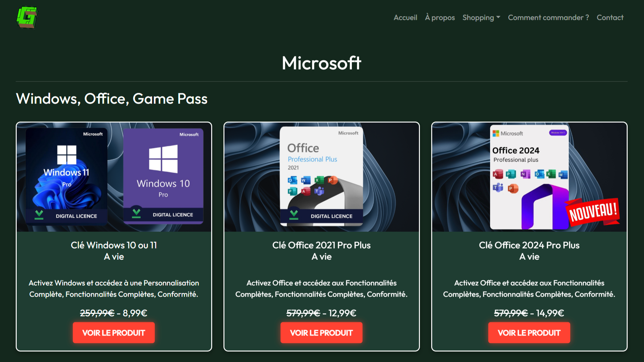
Task: Go to the Accueil page
Action: (x=405, y=18)
